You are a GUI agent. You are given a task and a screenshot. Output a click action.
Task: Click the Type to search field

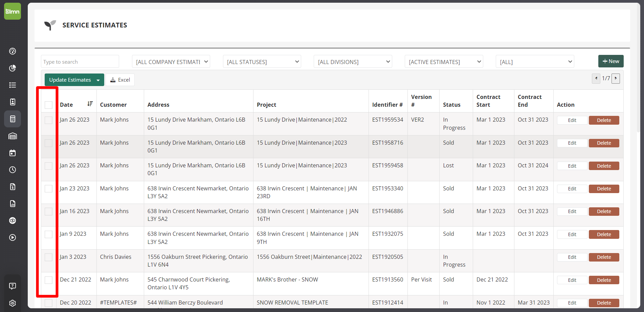pyautogui.click(x=80, y=62)
